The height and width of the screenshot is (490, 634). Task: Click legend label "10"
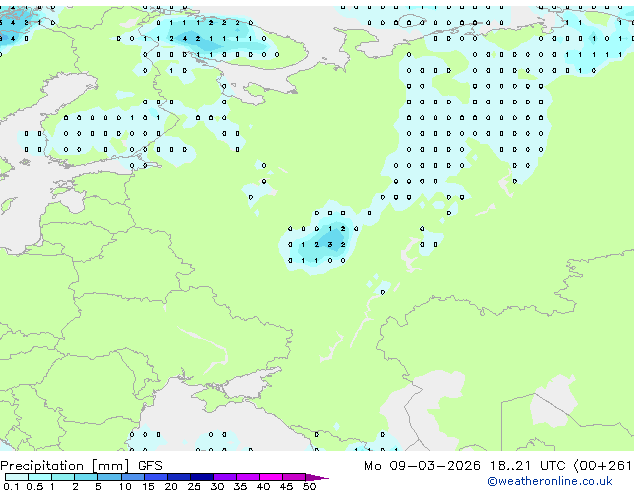click(125, 486)
